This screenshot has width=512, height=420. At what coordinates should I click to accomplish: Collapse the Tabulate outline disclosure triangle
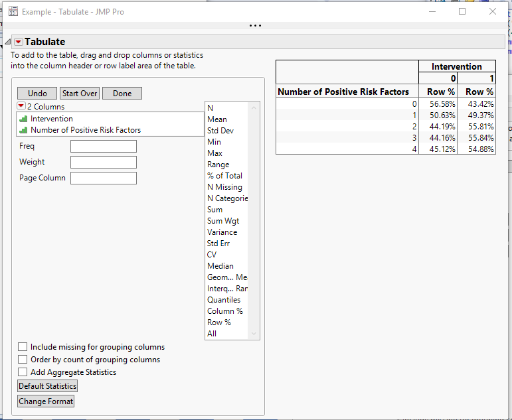[7, 42]
